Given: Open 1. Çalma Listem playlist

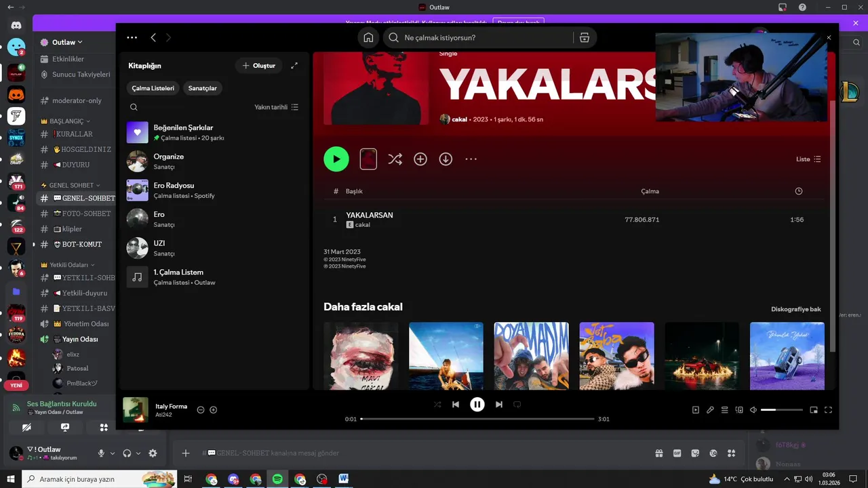Looking at the screenshot, I should click(x=214, y=277).
